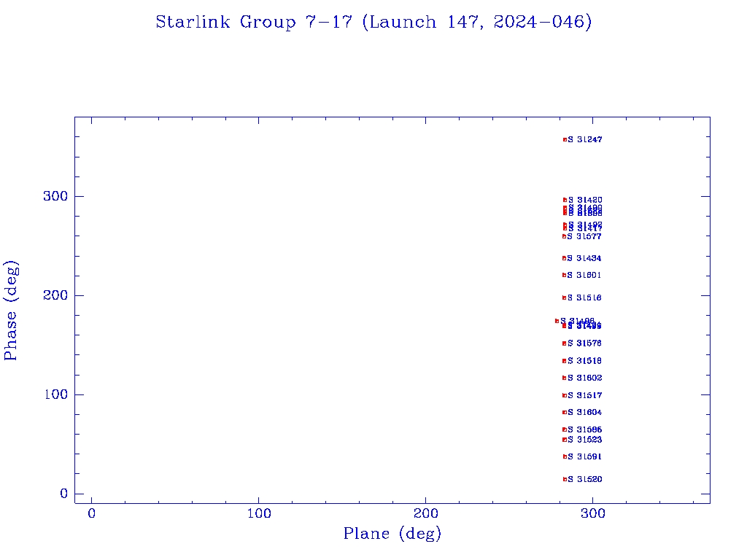Select the 'S 31520' satellite label
The image size is (747, 560).
(584, 479)
